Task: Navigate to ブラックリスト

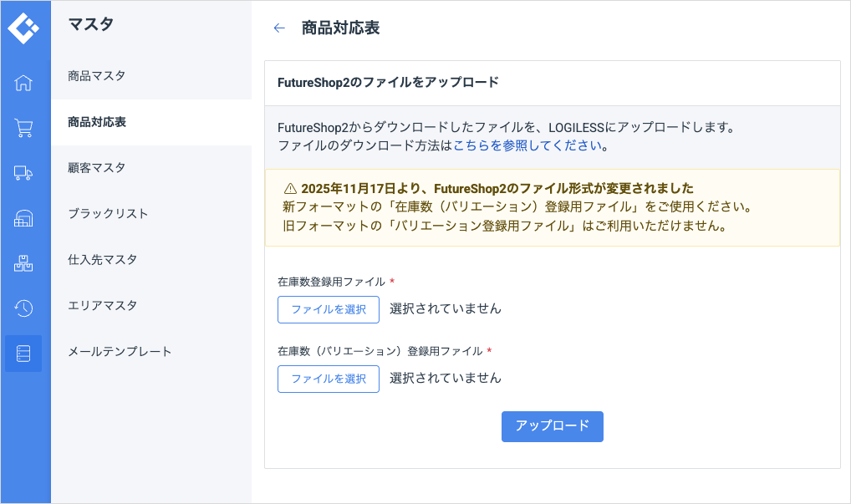Action: pyautogui.click(x=108, y=214)
